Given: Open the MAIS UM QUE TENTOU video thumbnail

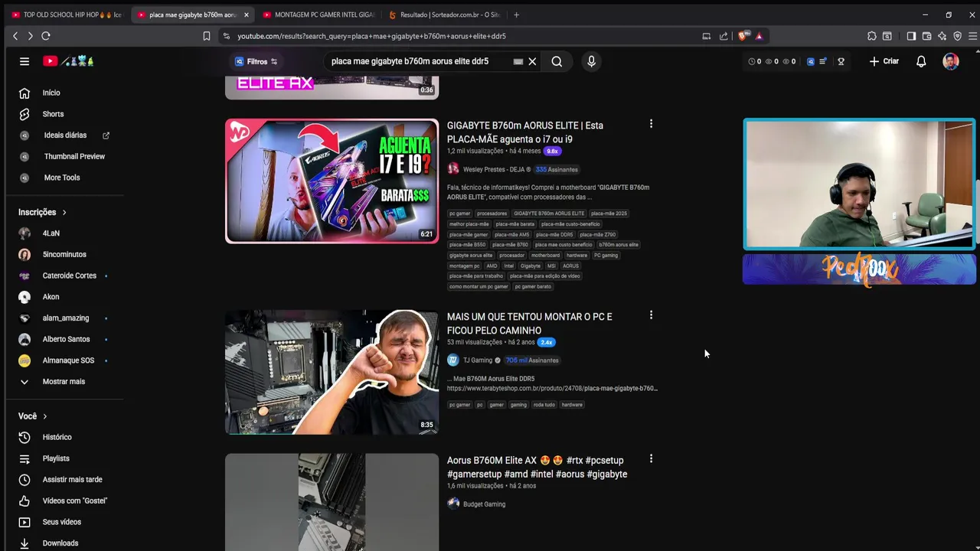Looking at the screenshot, I should click(332, 372).
